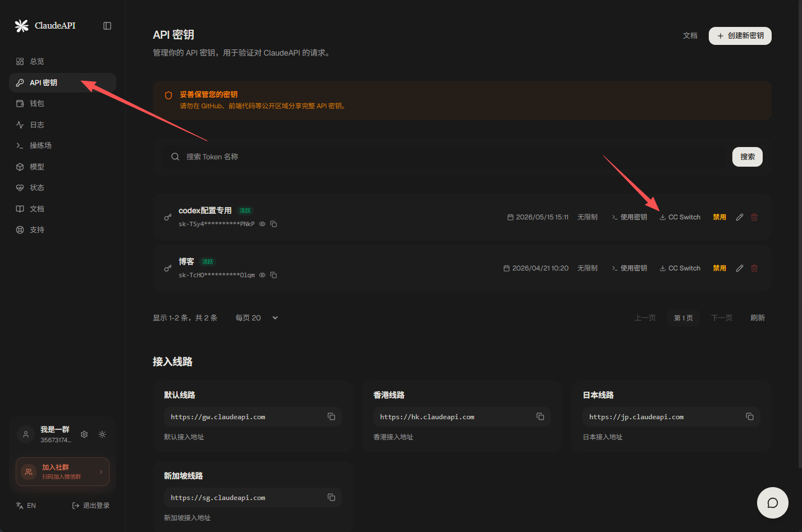Copy the codex配置专用 API key
Viewport: 802px width, 532px height.
coord(274,224)
